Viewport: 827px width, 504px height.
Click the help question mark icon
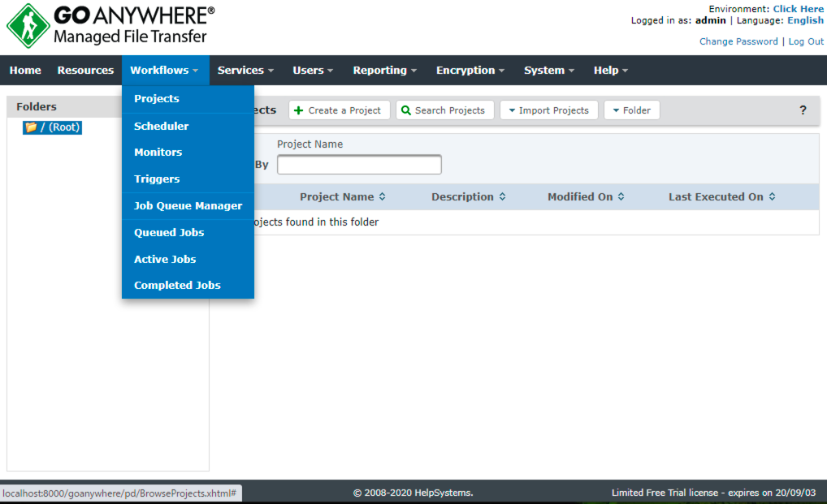(x=803, y=110)
